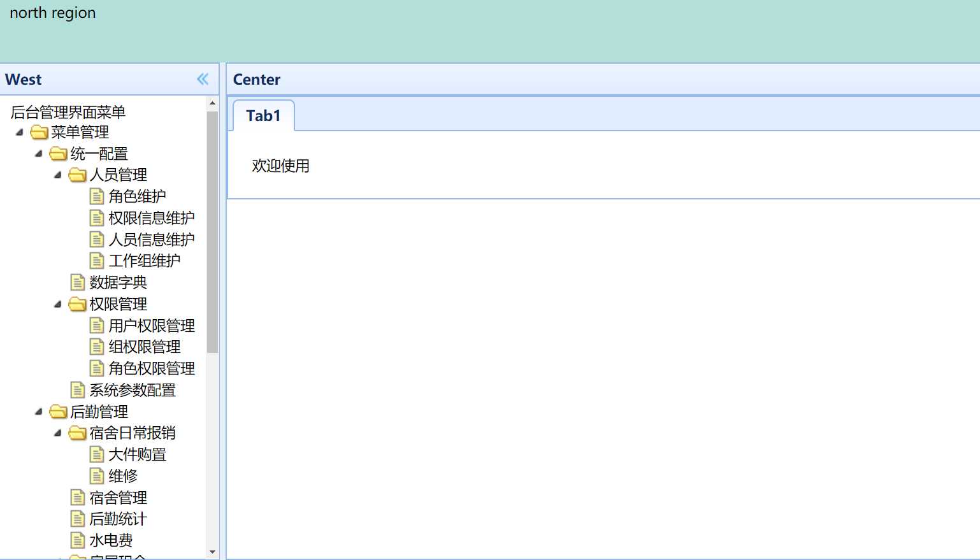The image size is (980, 560).
Task: Click the scrollbar down arrow in West panel
Action: [x=212, y=552]
